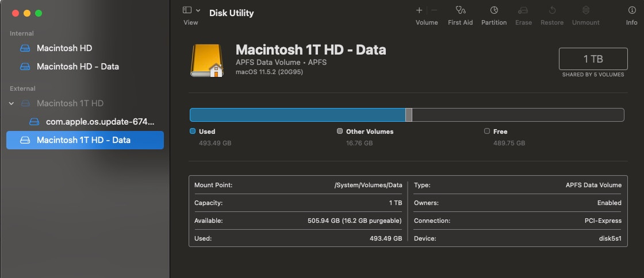644x278 pixels.
Task: Click the Unmount toolbar icon
Action: point(585,10)
